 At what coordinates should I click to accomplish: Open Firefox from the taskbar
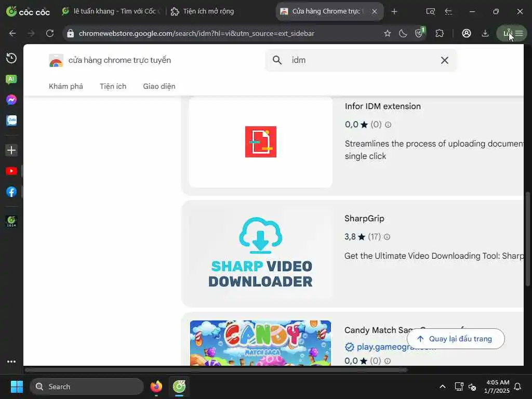tap(156, 387)
